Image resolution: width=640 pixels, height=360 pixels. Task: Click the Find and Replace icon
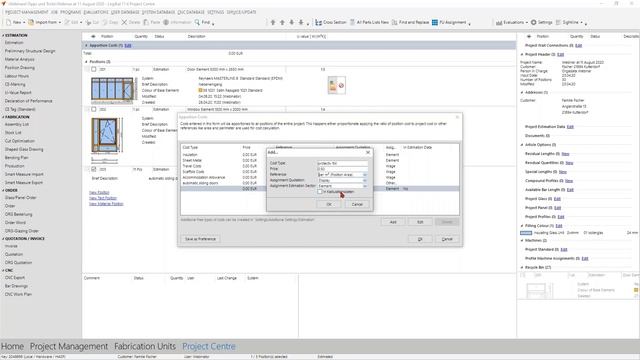coord(394,22)
